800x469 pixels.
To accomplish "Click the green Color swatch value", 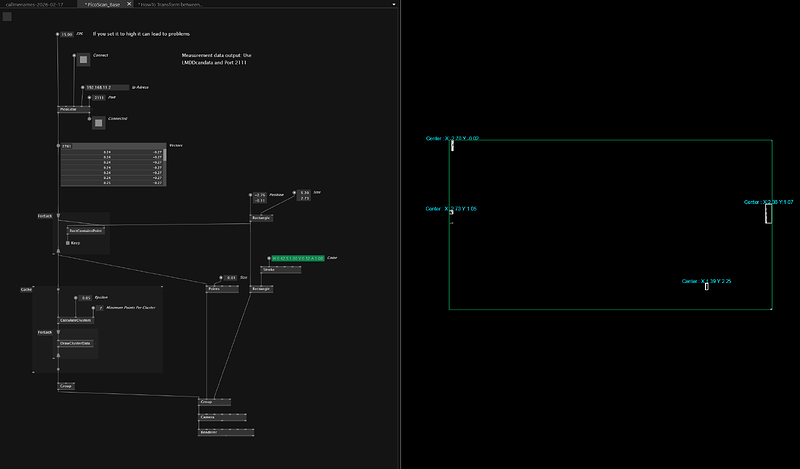I will pyautogui.click(x=304, y=258).
